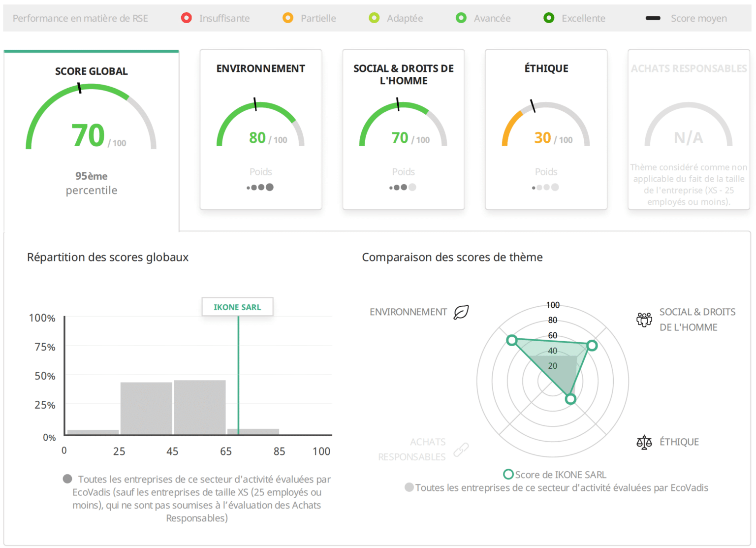The image size is (756, 548).
Task: Click the 'Répartition des scores globaux' heading
Action: pyautogui.click(x=108, y=257)
